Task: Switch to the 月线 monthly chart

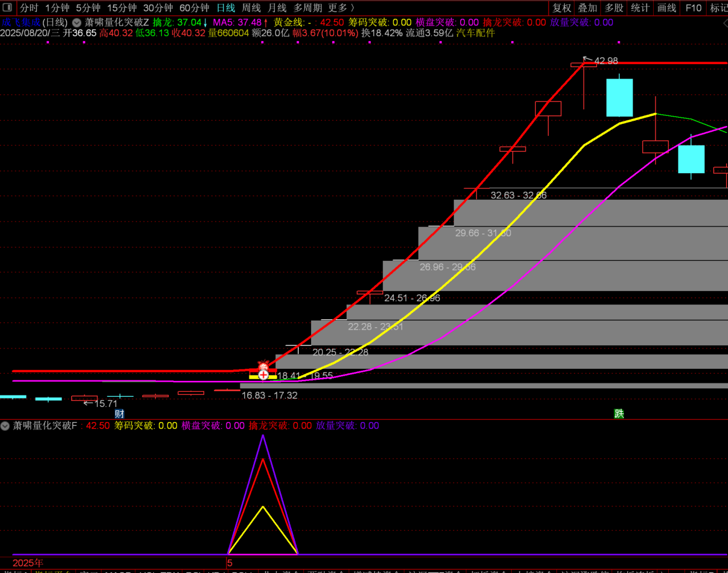Action: 277,8
